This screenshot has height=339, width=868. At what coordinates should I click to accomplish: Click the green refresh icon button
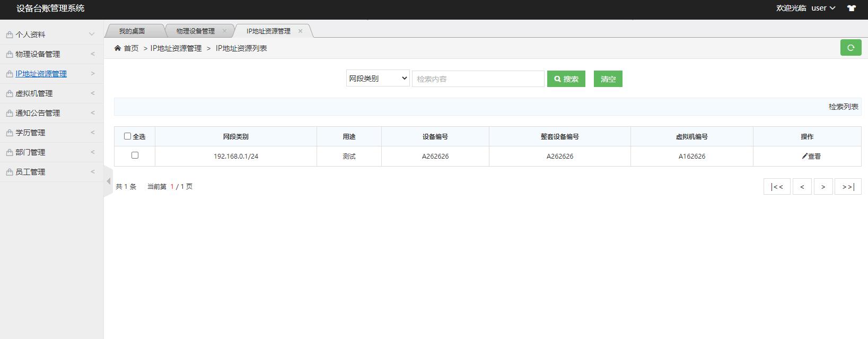(x=851, y=48)
